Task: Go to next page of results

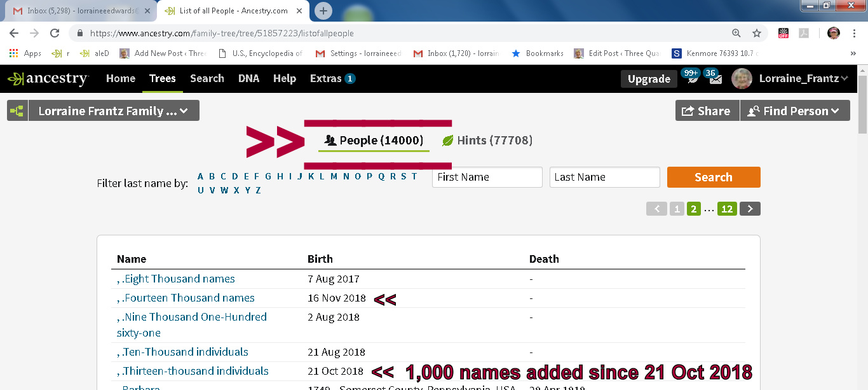Action: pos(750,209)
